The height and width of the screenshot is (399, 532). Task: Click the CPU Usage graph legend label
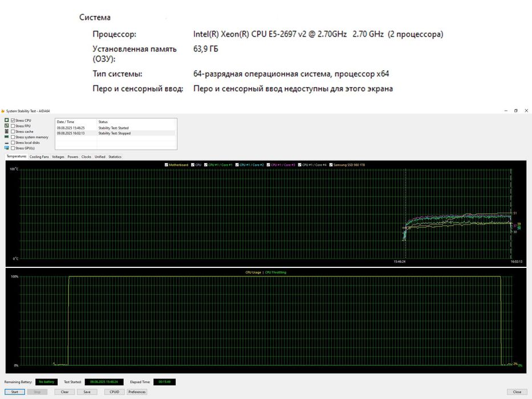pos(253,272)
